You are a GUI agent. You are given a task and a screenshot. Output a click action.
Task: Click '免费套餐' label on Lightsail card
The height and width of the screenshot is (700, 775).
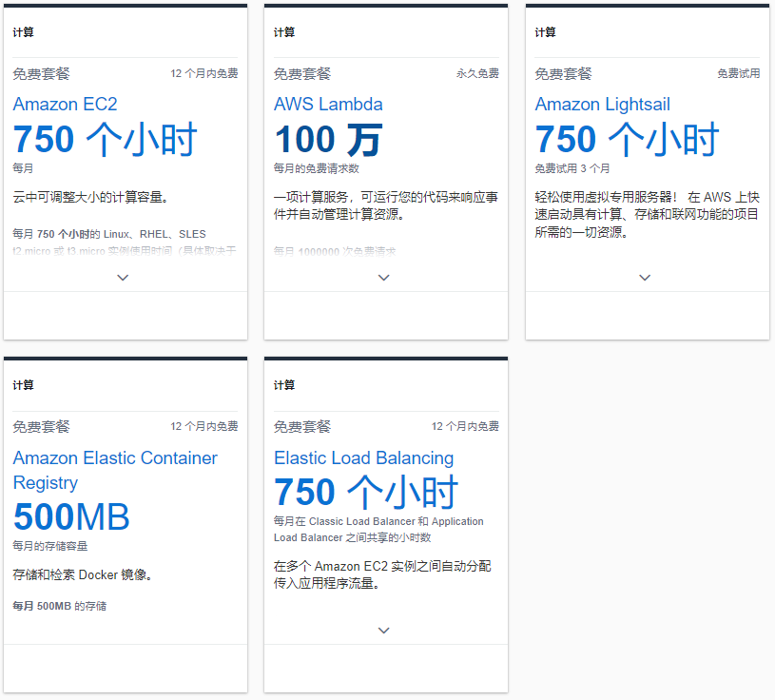click(563, 74)
